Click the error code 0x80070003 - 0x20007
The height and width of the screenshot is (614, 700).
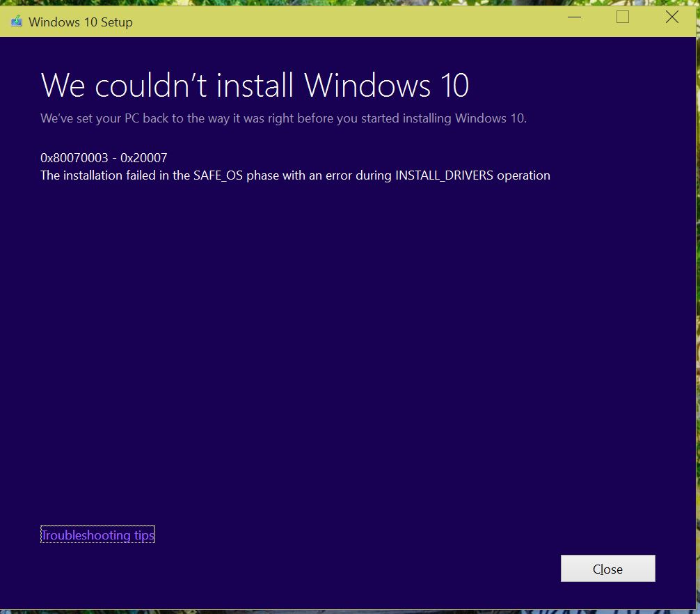tap(104, 157)
